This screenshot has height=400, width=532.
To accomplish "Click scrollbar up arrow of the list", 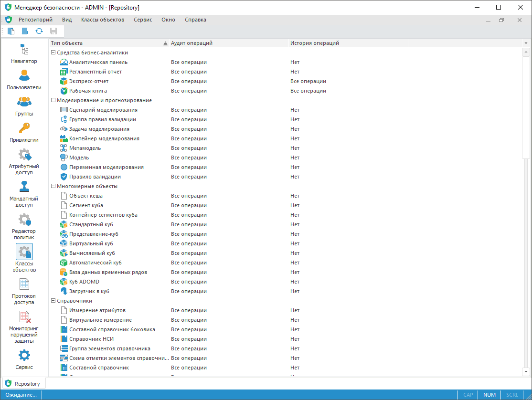I will (x=526, y=52).
